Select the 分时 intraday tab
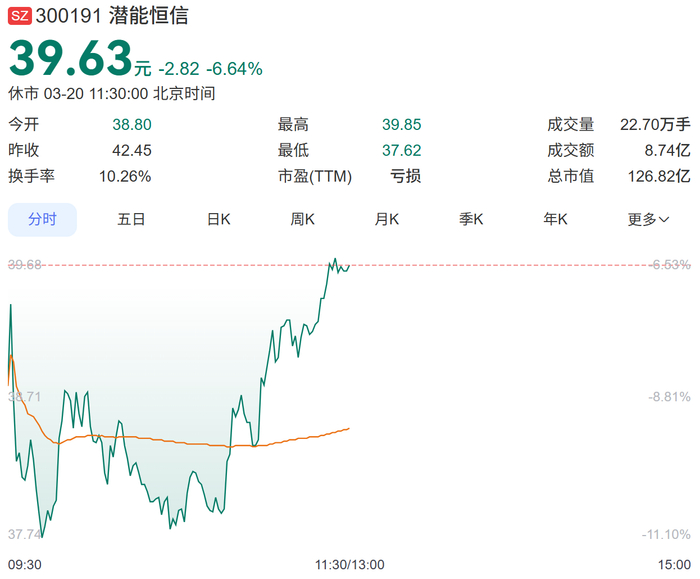 [42, 220]
